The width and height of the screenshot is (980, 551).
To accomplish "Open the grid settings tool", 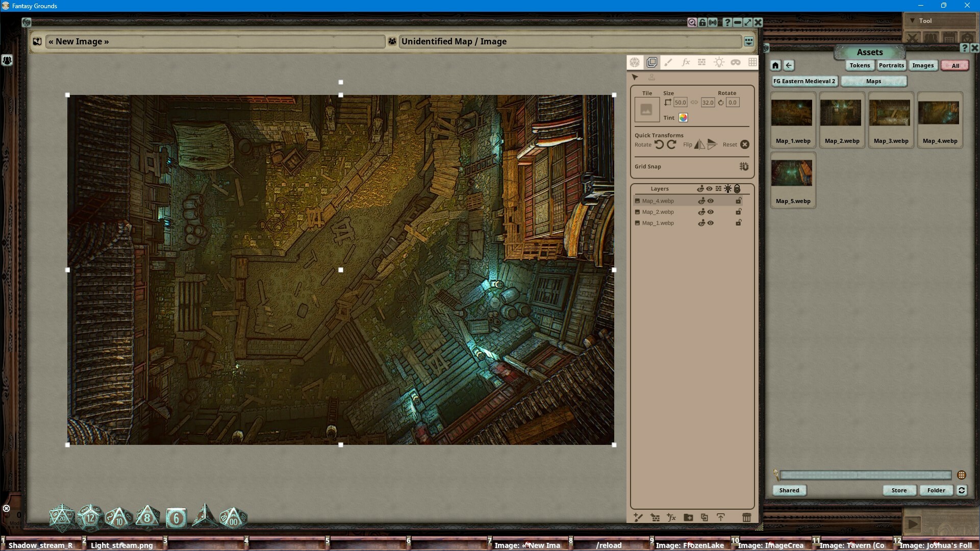I will [753, 62].
